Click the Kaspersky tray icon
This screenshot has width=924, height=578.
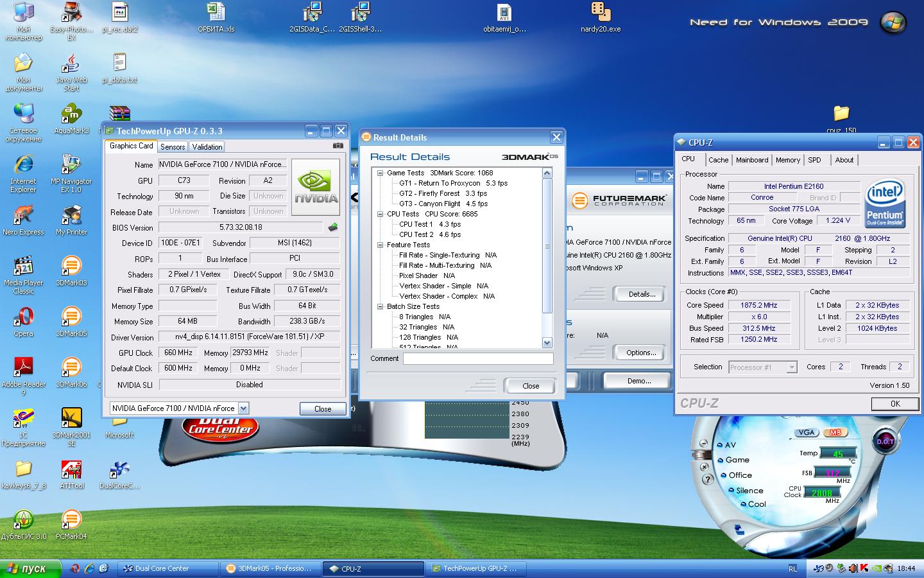coord(864,568)
